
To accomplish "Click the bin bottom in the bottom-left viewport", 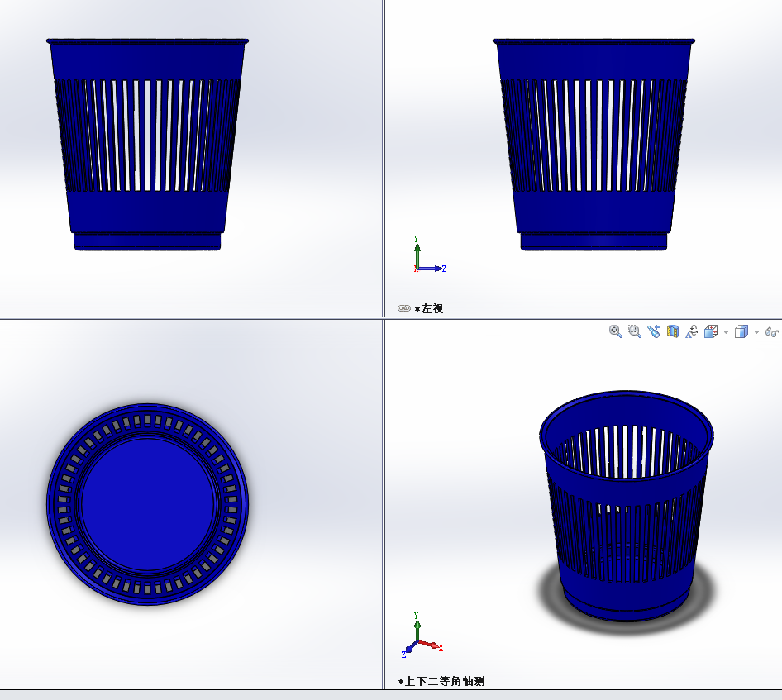I will [148, 505].
